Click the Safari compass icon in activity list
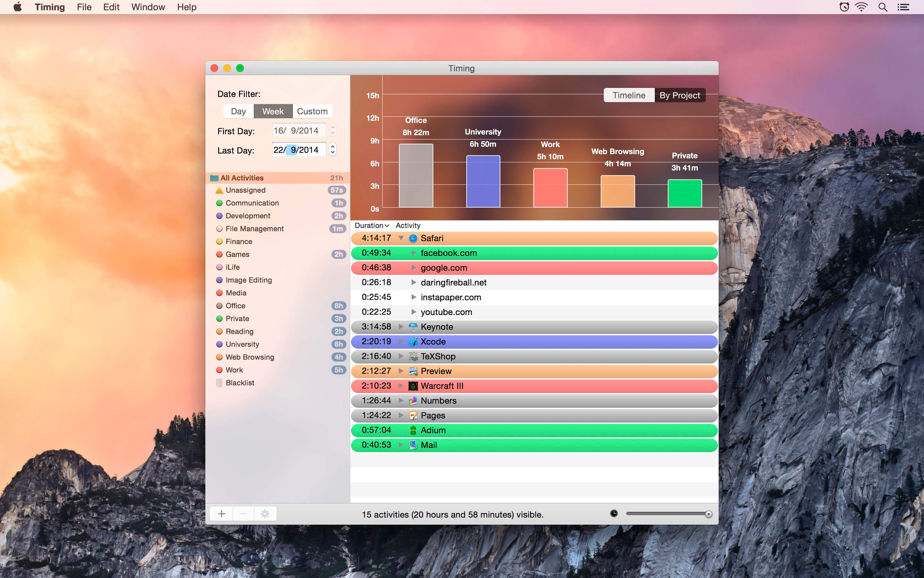 click(413, 238)
